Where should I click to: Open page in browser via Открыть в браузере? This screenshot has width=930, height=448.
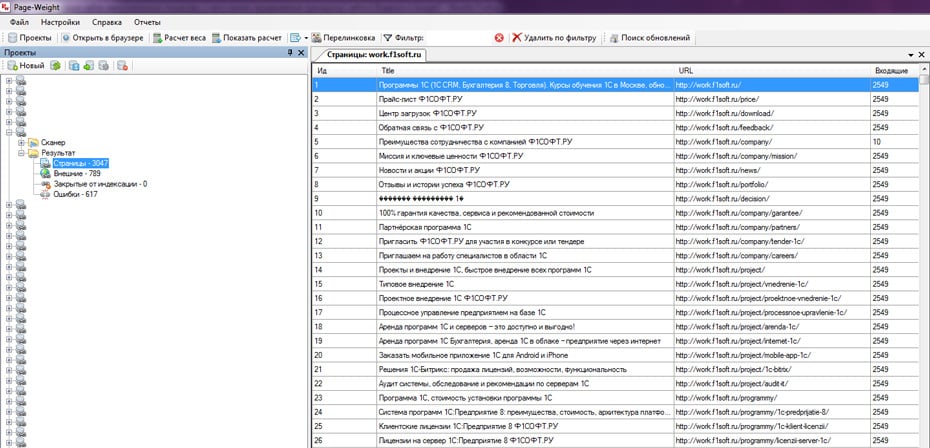coord(103,38)
